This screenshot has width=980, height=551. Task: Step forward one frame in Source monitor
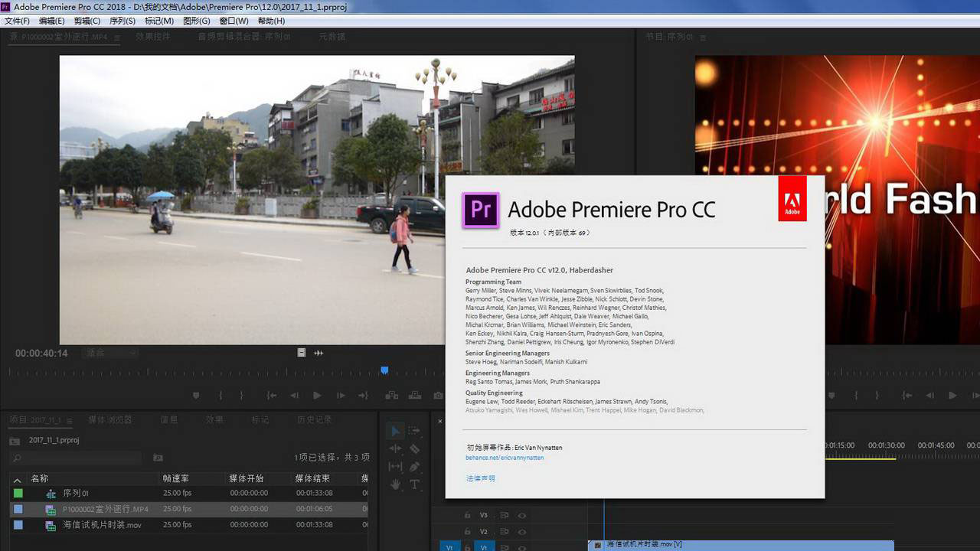point(341,396)
